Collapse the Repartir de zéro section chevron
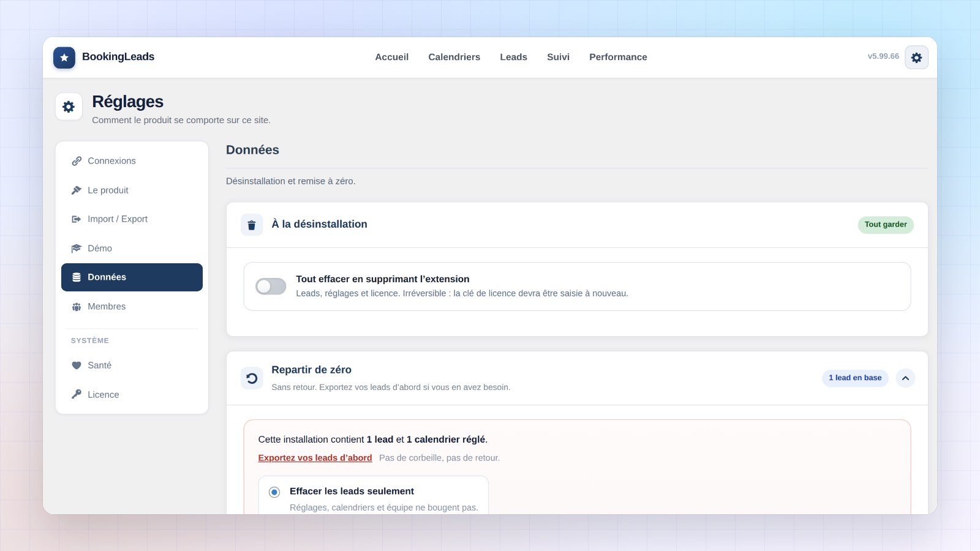980x551 pixels. (x=905, y=378)
